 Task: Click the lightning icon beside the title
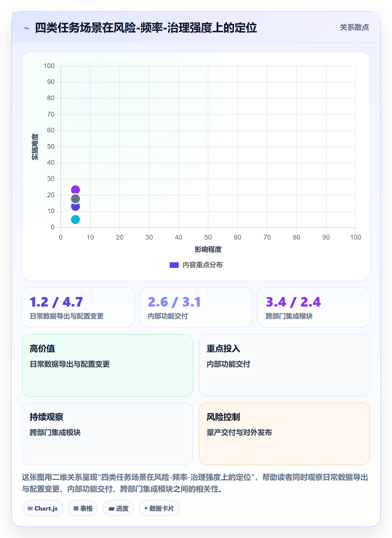27,28
